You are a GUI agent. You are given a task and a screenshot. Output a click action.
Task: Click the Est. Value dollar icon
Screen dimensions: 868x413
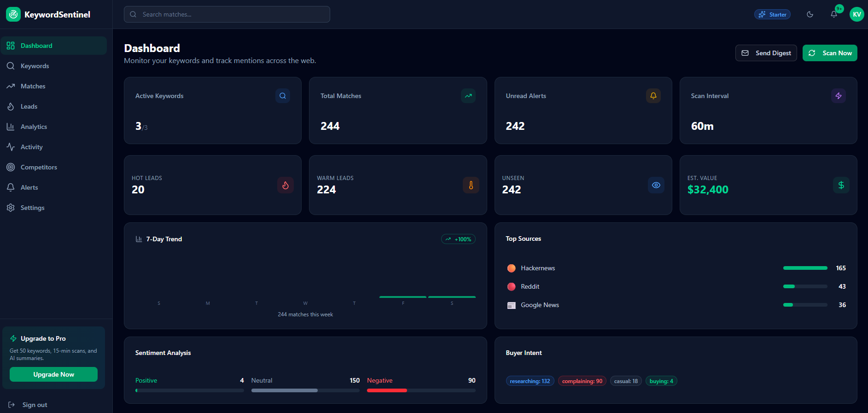(841, 185)
